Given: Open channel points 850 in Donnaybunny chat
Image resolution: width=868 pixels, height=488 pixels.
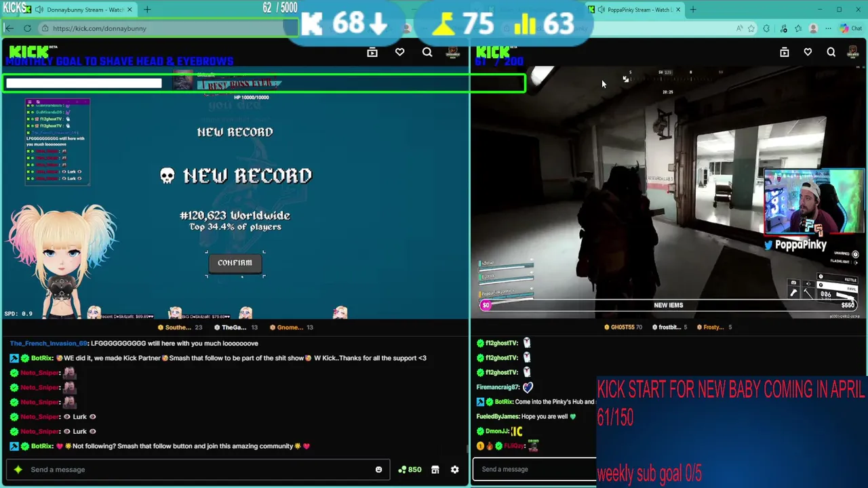Looking at the screenshot, I should point(410,470).
